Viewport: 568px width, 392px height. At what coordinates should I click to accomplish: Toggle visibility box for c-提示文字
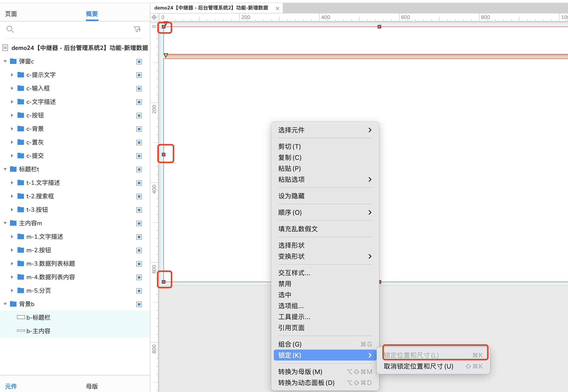tap(139, 75)
